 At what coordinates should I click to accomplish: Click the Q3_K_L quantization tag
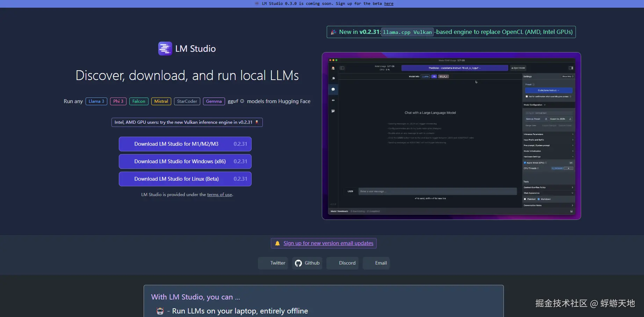443,77
